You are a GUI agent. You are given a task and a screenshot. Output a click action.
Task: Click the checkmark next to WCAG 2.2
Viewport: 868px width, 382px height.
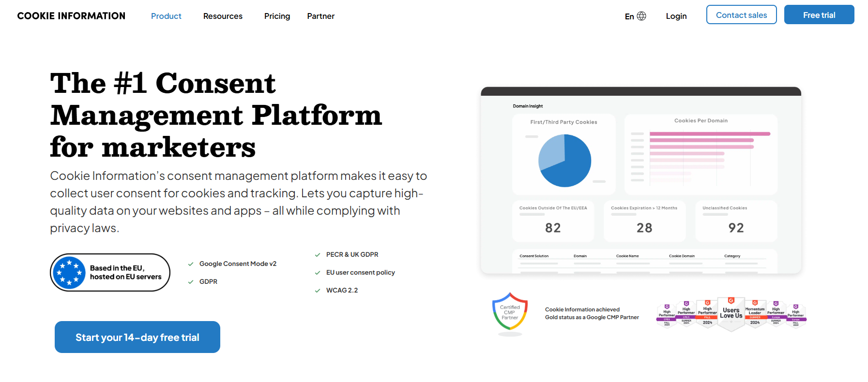pos(318,291)
